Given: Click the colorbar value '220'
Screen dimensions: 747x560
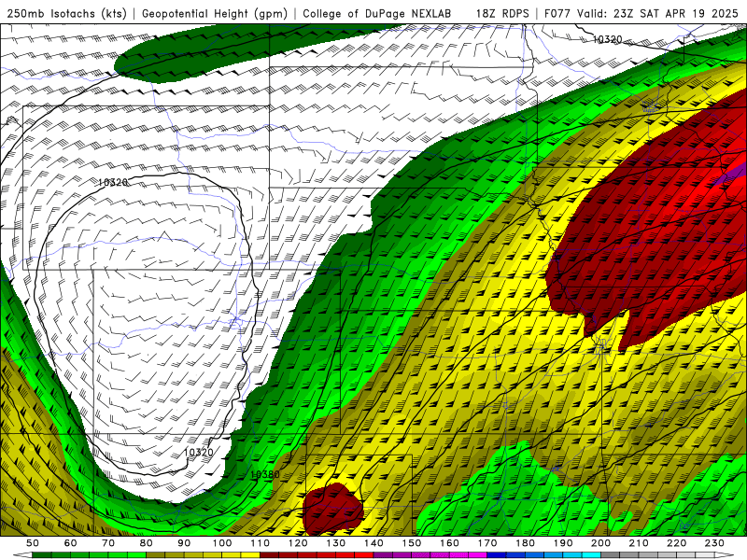Looking at the screenshot, I should pyautogui.click(x=677, y=543).
